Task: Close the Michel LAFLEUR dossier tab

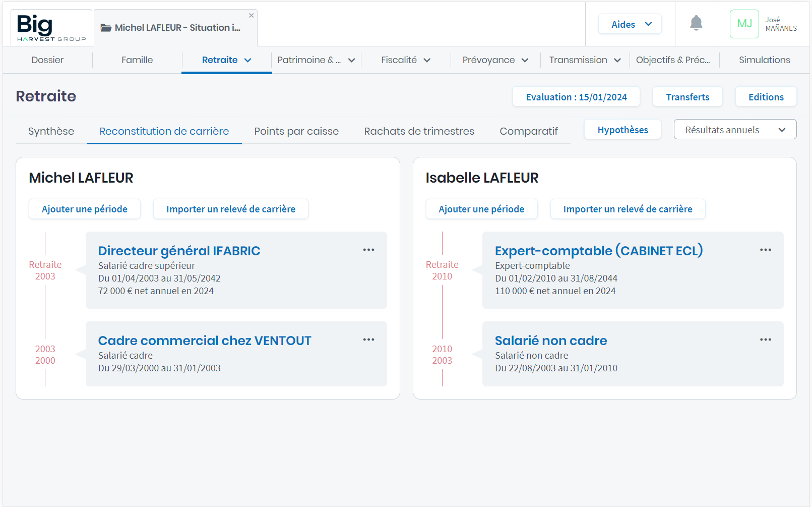Action: click(x=251, y=16)
